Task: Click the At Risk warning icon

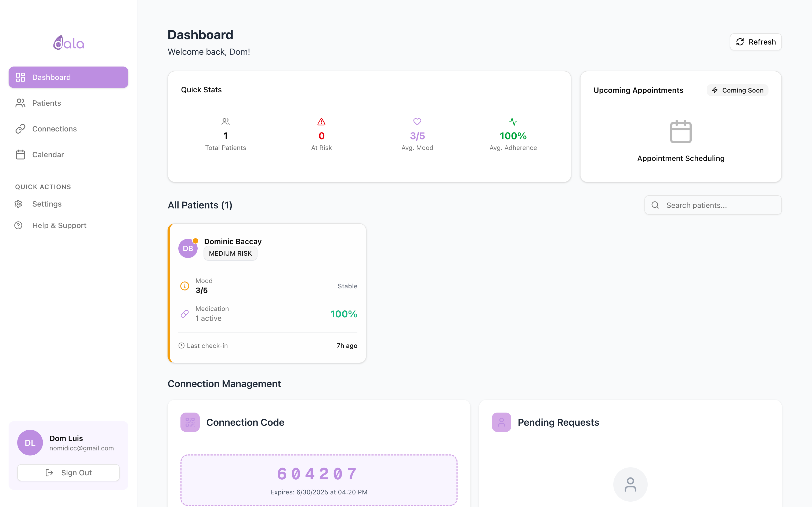Action: 321,122
